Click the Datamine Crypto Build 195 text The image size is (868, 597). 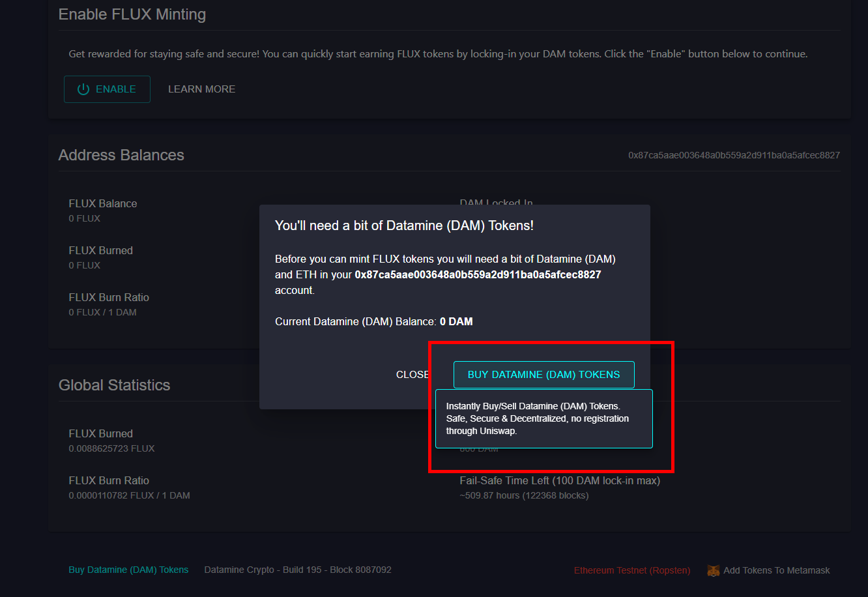pyautogui.click(x=298, y=570)
